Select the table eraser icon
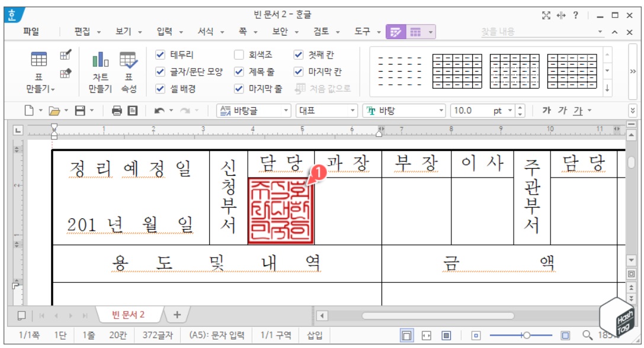The height and width of the screenshot is (348, 644). (x=66, y=73)
